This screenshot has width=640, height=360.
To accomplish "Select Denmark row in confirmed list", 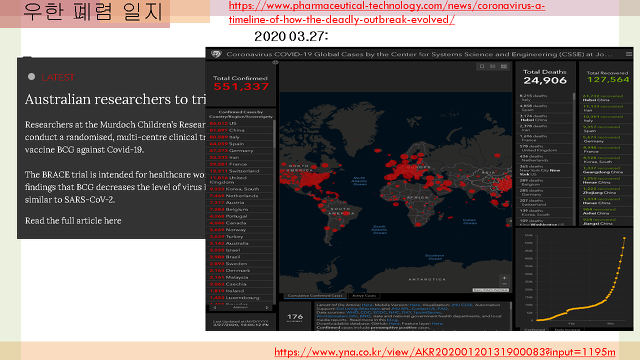I will point(240,271).
